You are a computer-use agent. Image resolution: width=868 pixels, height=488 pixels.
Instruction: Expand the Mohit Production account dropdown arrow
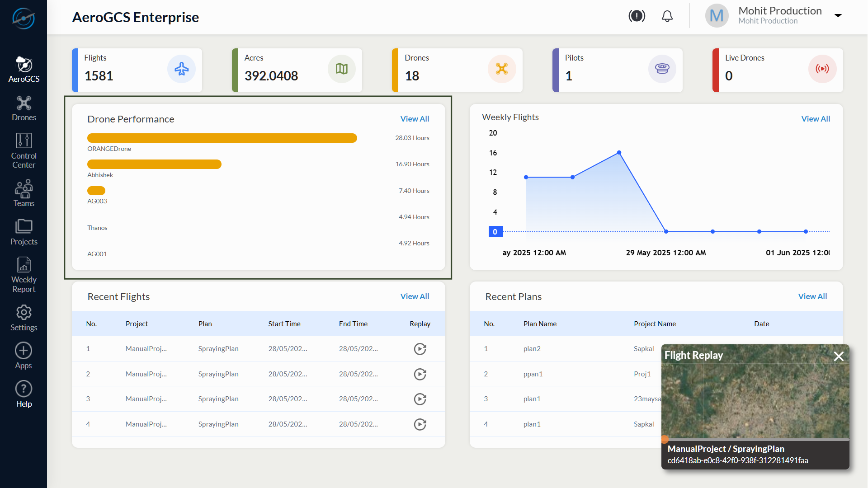click(x=838, y=15)
